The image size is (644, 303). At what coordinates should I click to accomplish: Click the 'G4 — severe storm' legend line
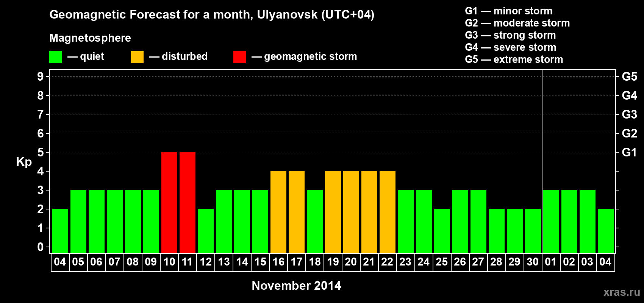511,47
